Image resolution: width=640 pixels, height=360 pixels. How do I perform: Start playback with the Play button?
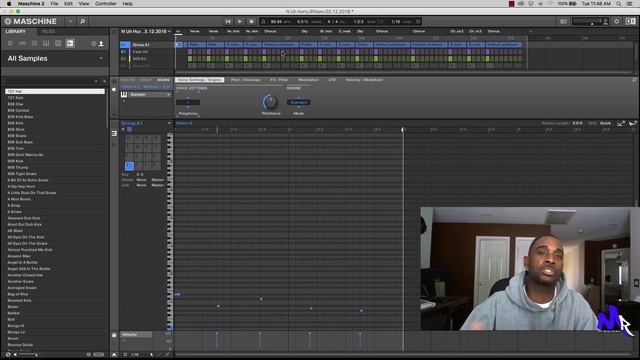point(240,21)
